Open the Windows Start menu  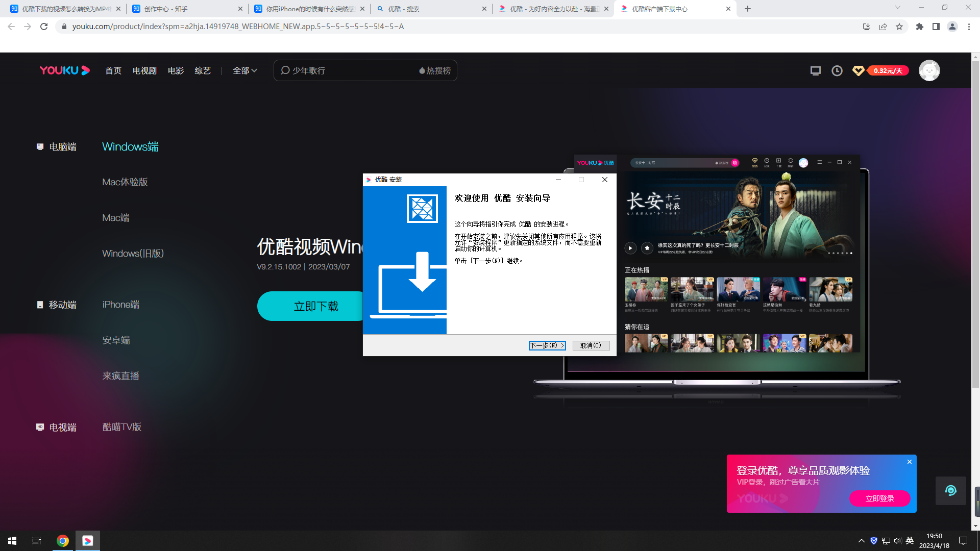12,541
